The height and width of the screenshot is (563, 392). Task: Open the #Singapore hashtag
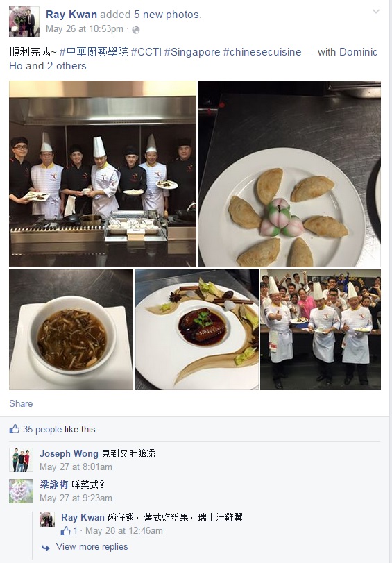tap(192, 52)
